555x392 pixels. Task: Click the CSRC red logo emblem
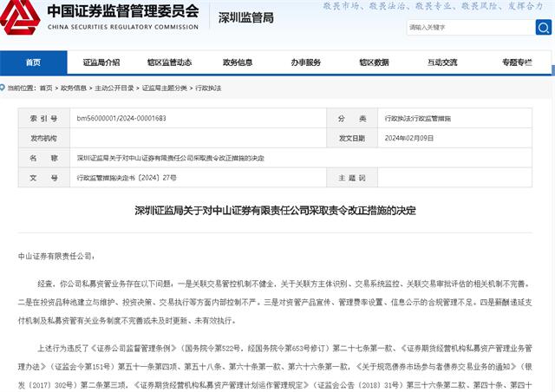coord(19,17)
